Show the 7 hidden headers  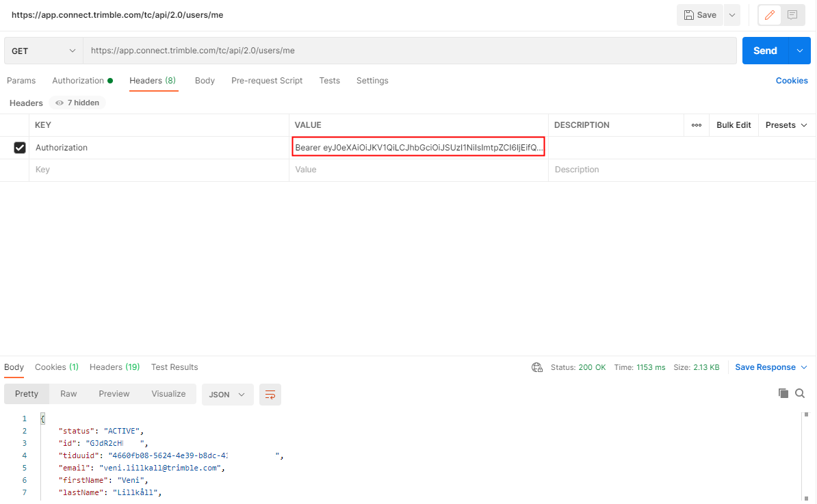click(77, 103)
